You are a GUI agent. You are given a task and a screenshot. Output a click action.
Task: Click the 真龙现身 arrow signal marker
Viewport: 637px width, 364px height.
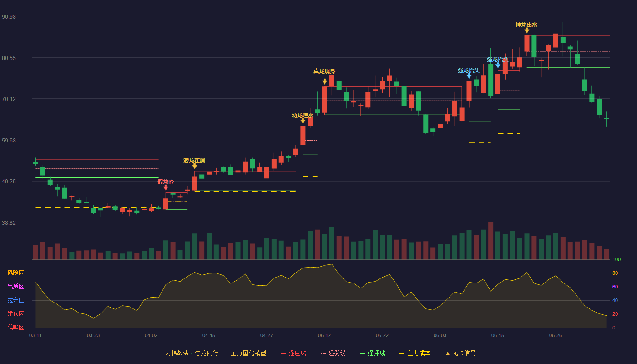(324, 81)
